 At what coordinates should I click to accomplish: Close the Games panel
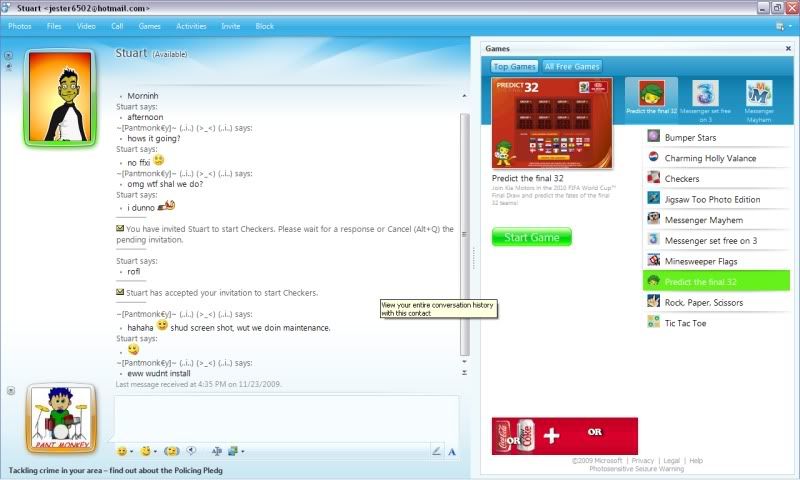[x=788, y=48]
